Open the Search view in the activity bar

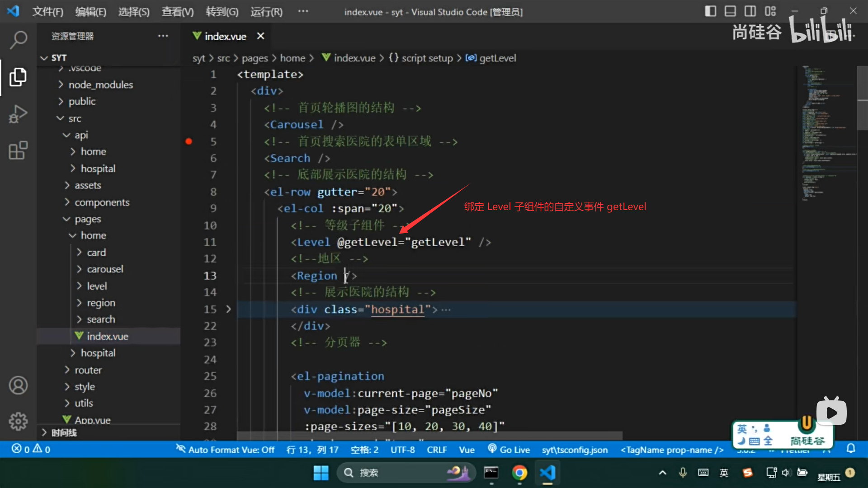[18, 40]
